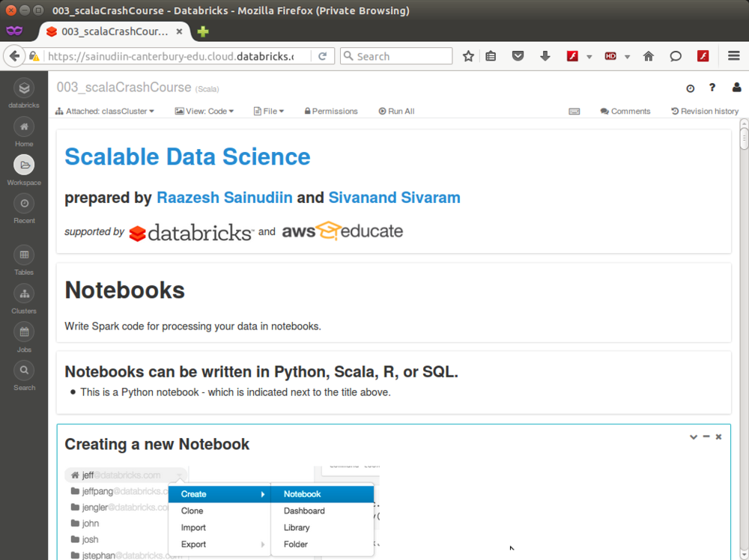Show keyboard shortcuts icon in notebook toolbar
The height and width of the screenshot is (560, 749).
click(574, 112)
